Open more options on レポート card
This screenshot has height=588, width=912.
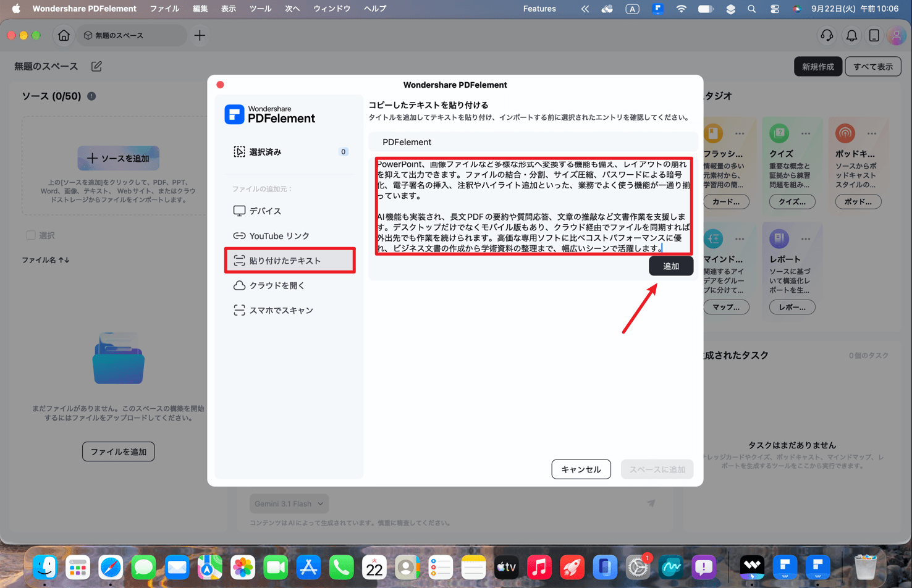tap(806, 239)
